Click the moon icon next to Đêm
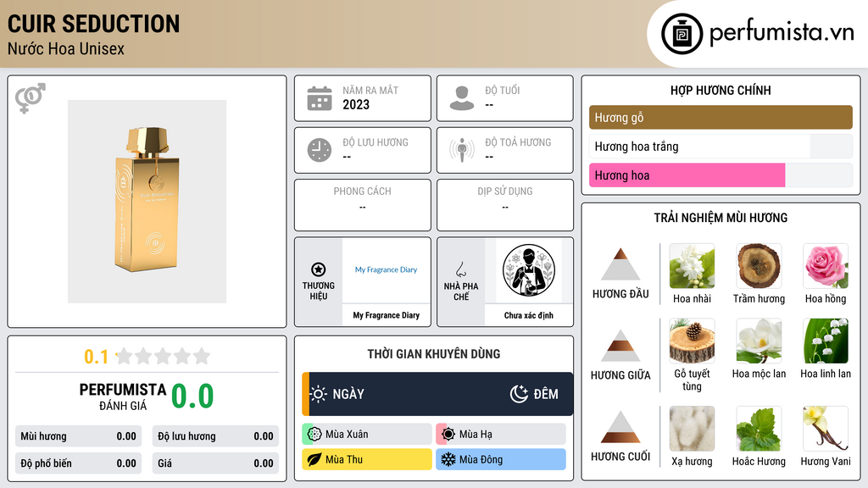 tap(519, 394)
